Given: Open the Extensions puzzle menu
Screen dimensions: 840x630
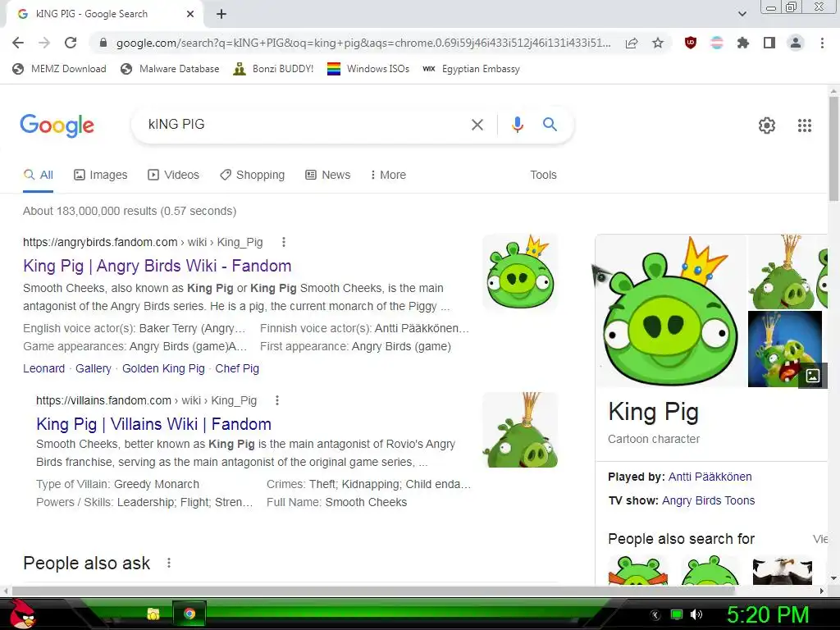Looking at the screenshot, I should pyautogui.click(x=743, y=43).
